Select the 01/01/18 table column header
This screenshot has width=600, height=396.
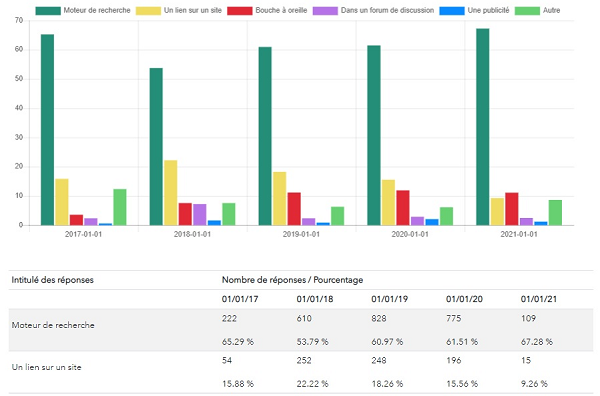point(315,299)
